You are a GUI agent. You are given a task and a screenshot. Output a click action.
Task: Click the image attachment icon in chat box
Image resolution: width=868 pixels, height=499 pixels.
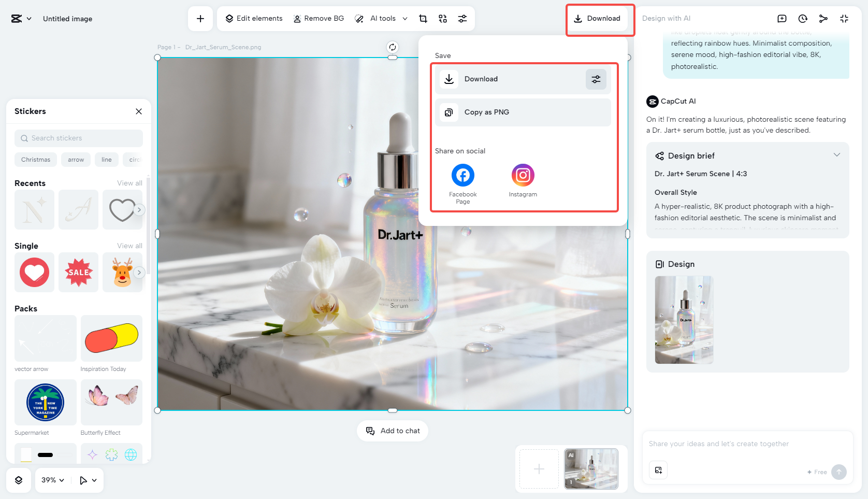pyautogui.click(x=658, y=470)
